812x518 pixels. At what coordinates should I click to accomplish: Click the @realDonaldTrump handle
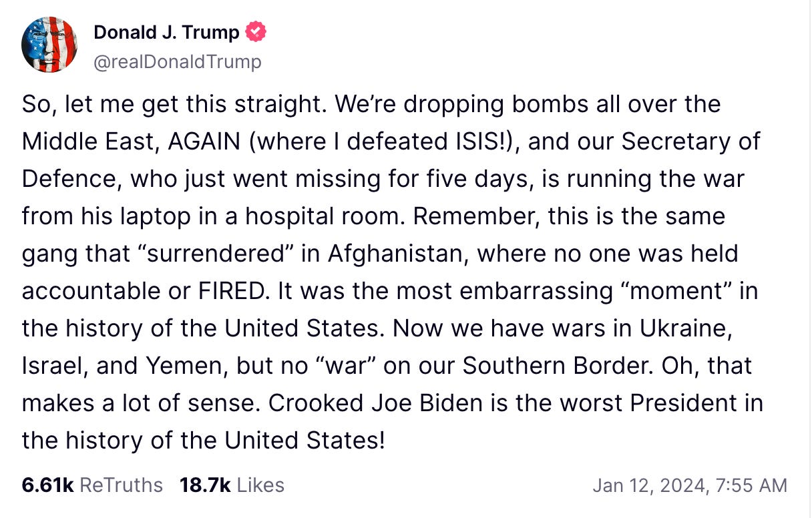[177, 61]
